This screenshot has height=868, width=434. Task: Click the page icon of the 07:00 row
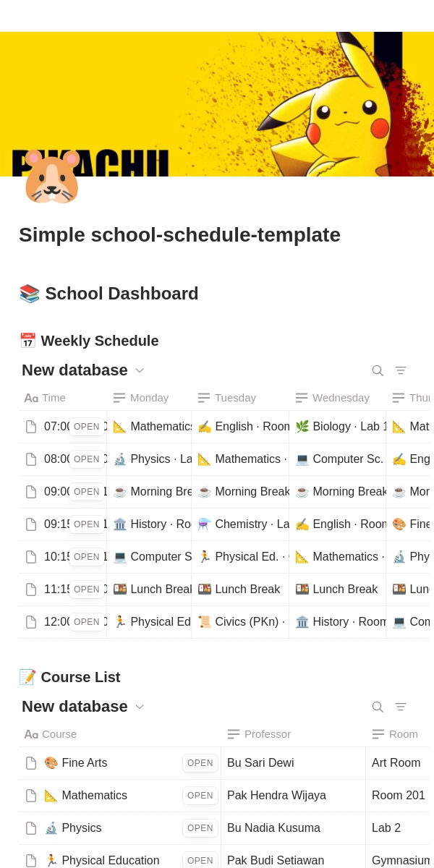pos(31,427)
